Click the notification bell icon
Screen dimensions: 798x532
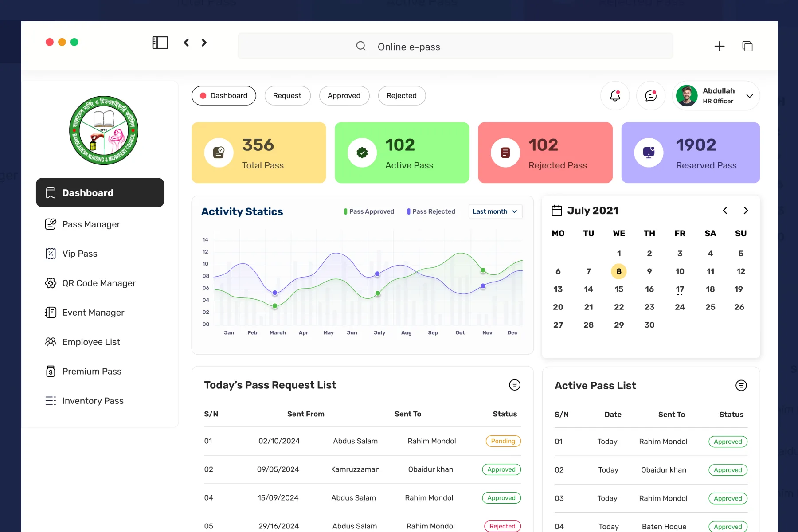615,96
